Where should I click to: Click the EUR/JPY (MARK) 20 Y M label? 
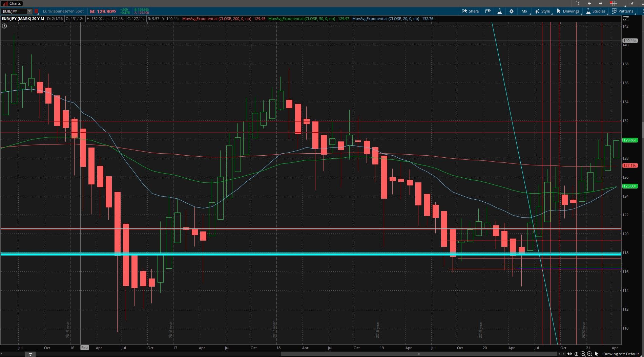tap(23, 19)
